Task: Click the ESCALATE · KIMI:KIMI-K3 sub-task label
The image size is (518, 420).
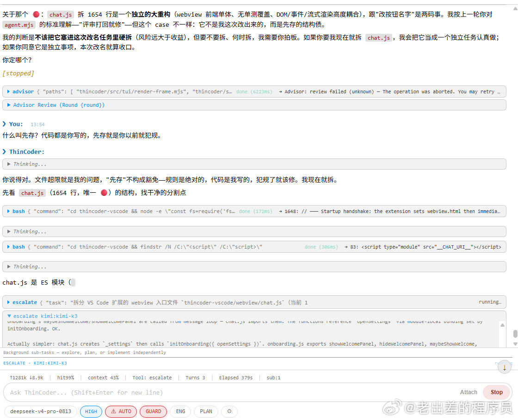Action: pyautogui.click(x=35, y=363)
